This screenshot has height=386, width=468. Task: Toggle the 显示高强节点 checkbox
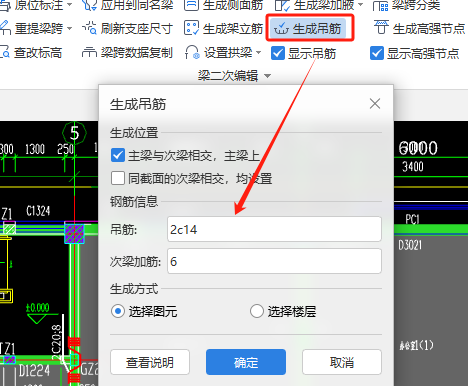click(x=377, y=53)
